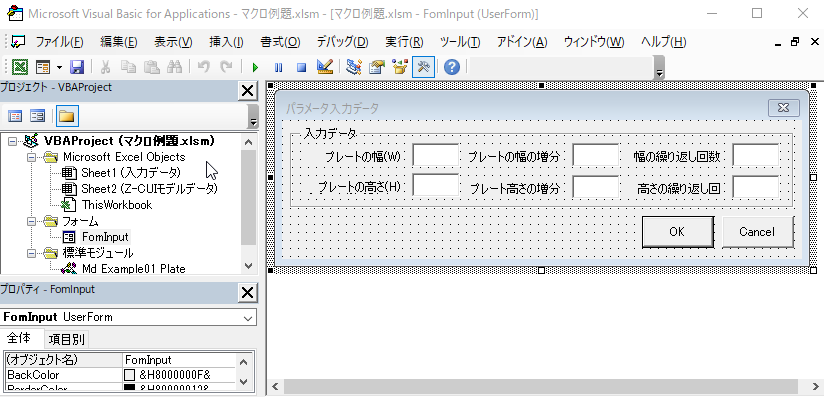Viewport: 824px width, 397px height.
Task: Open the デバッグ(D) menu
Action: (342, 42)
